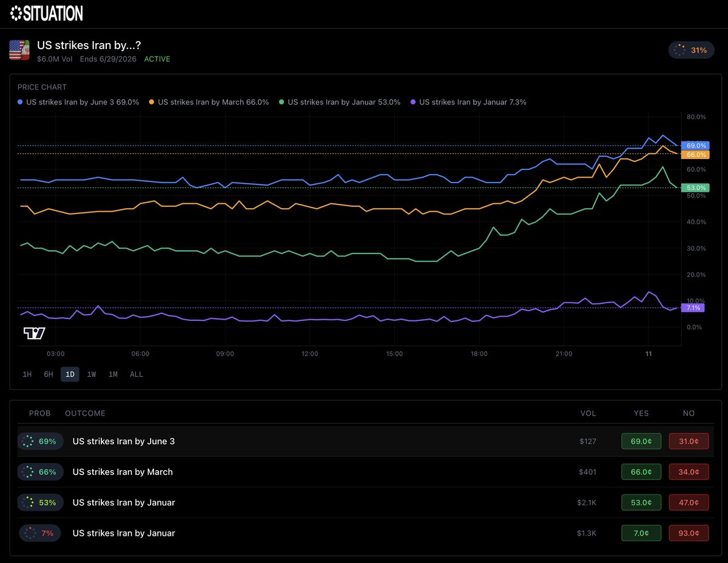Buy NO at 34.0¢ for March
This screenshot has width=728, height=563.
pyautogui.click(x=689, y=471)
